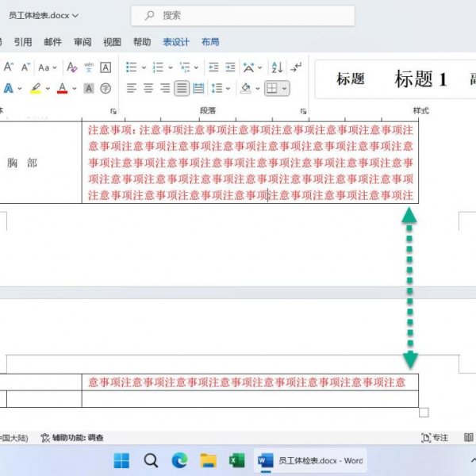Toggle show/hide paragraph marks
The height and width of the screenshot is (476, 476).
(296, 67)
